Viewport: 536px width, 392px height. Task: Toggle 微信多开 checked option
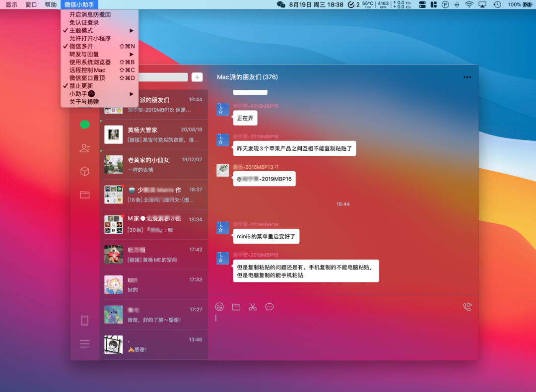(99, 46)
